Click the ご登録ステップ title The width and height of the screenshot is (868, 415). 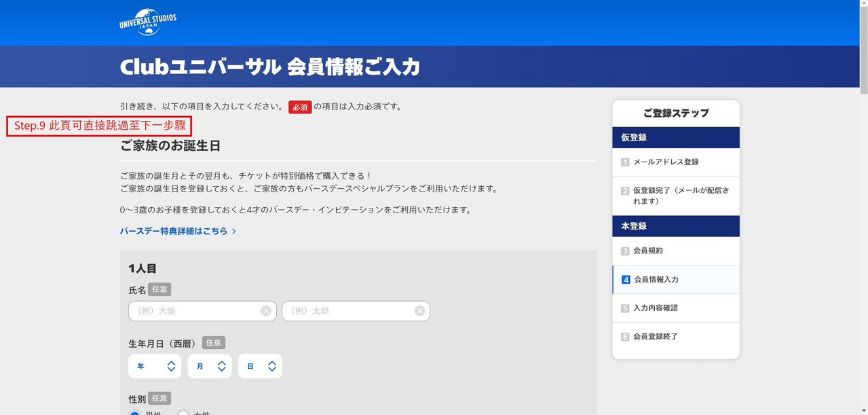point(675,113)
